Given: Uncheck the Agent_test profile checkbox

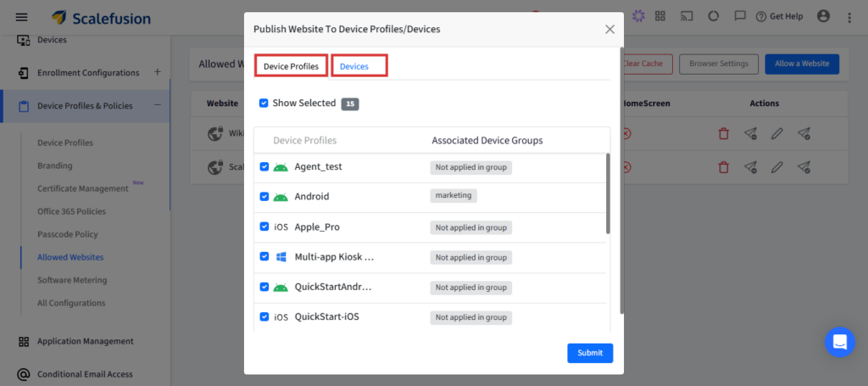Looking at the screenshot, I should point(264,166).
